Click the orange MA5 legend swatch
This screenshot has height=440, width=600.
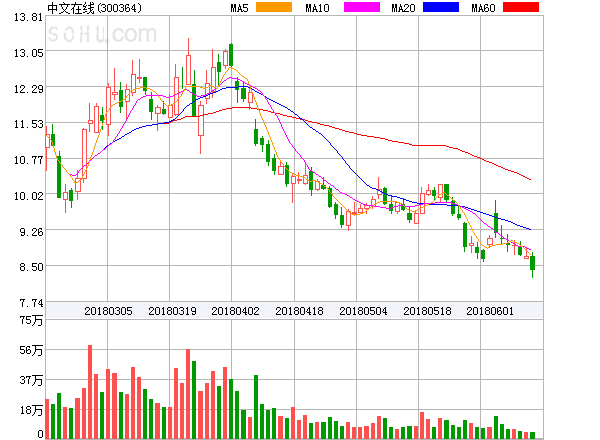pos(274,7)
